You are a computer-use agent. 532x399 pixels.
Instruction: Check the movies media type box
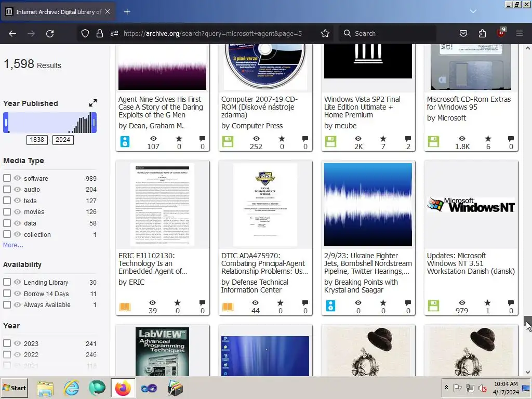(7, 211)
